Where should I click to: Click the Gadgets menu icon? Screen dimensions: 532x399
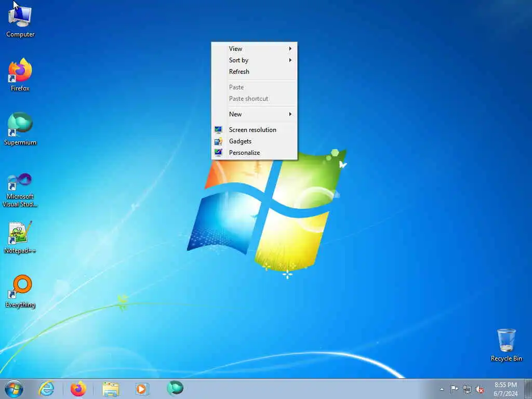(x=218, y=141)
